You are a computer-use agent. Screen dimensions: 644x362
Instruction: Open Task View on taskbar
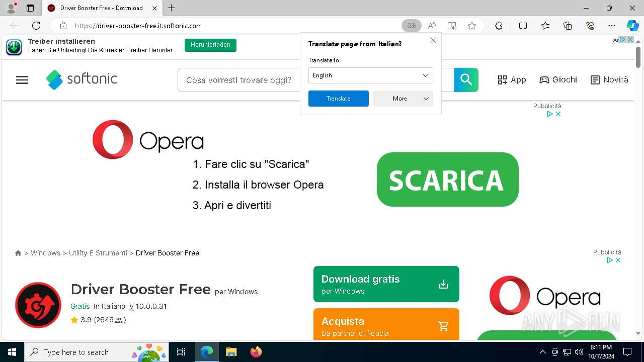tap(182, 352)
